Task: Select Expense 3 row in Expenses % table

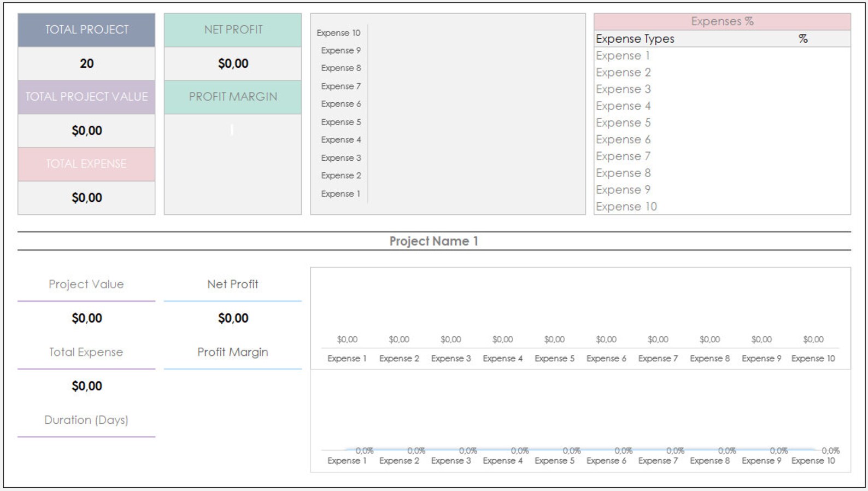Action: pyautogui.click(x=722, y=89)
